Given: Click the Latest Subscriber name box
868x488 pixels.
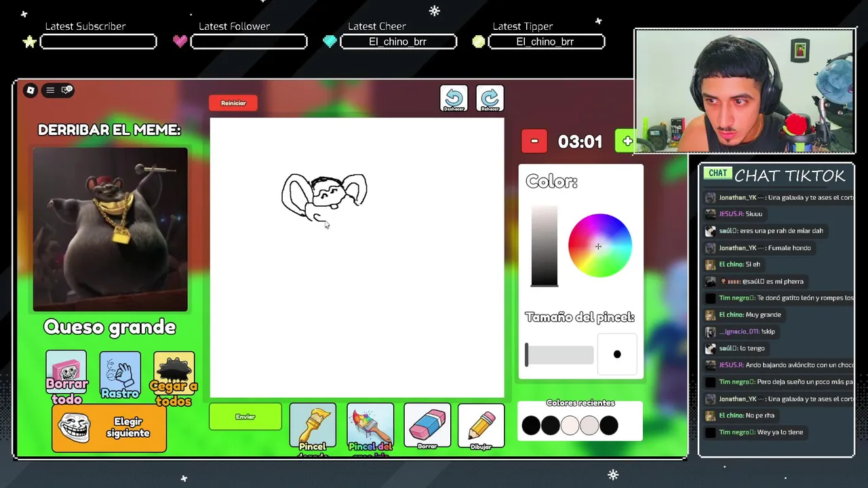Looking at the screenshot, I should [98, 42].
